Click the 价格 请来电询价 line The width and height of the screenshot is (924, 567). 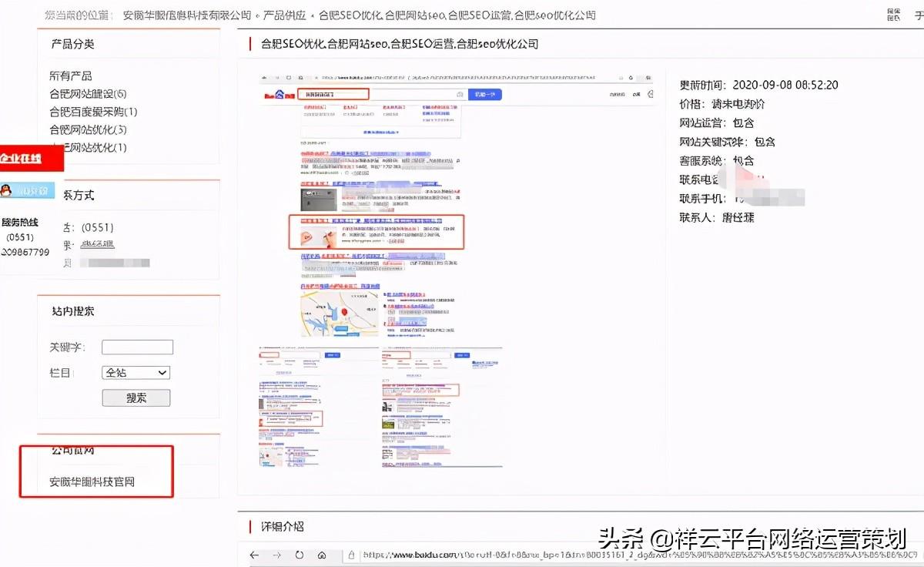click(721, 104)
